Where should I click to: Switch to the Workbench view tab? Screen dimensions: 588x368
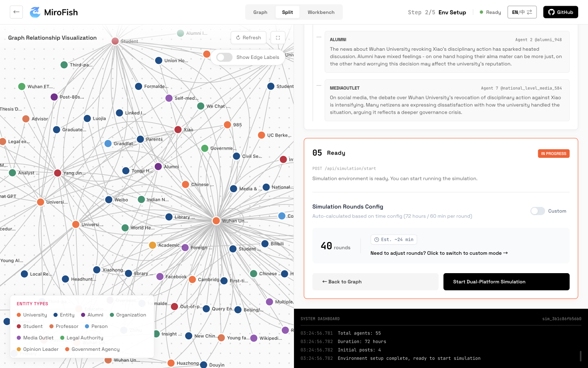[x=321, y=12]
